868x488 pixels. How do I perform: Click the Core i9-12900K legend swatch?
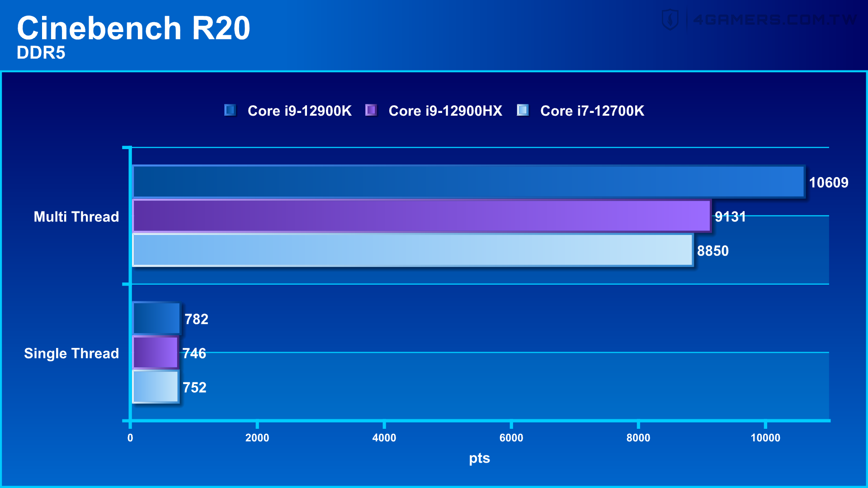pos(230,110)
